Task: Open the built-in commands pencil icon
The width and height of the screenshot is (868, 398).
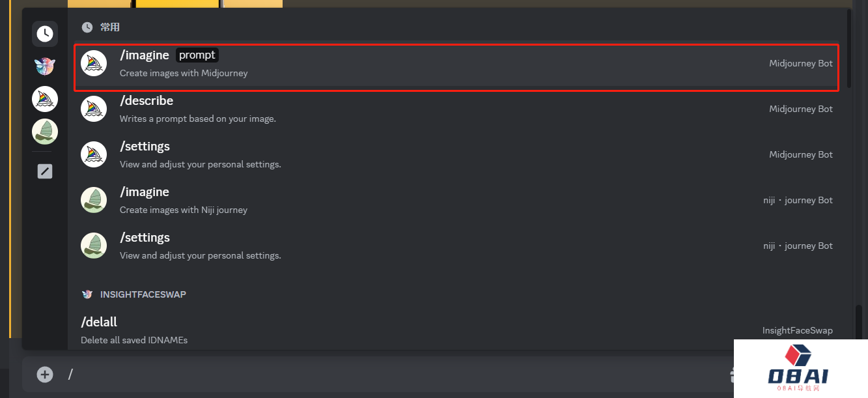Action: coord(45,171)
